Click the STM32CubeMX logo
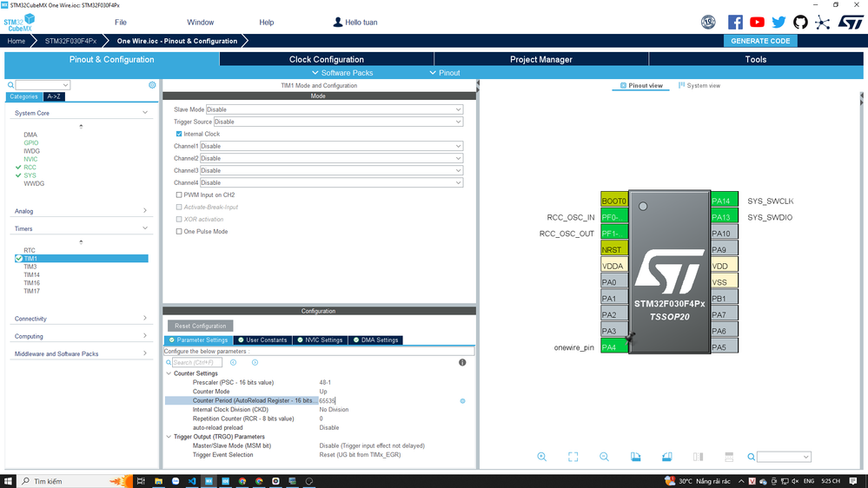868x488 pixels. (x=19, y=23)
